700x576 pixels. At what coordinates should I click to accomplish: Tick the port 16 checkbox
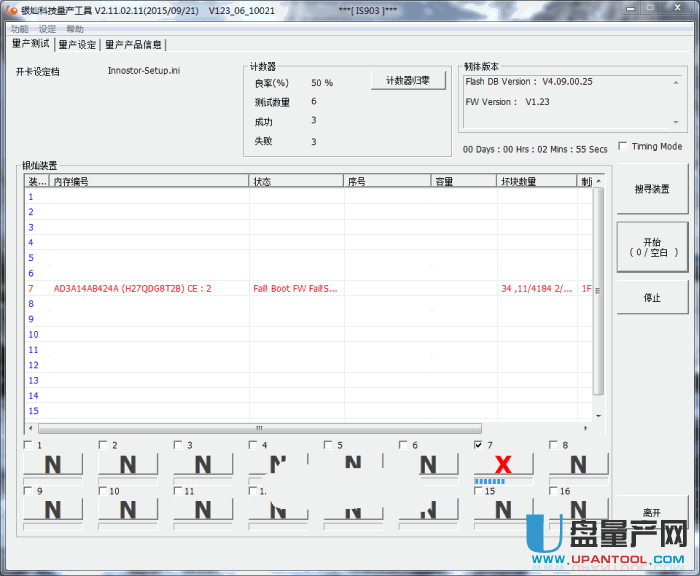pyautogui.click(x=553, y=491)
